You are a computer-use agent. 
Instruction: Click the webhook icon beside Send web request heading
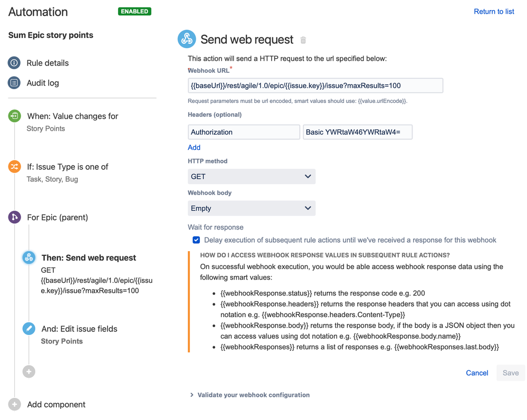click(x=187, y=39)
